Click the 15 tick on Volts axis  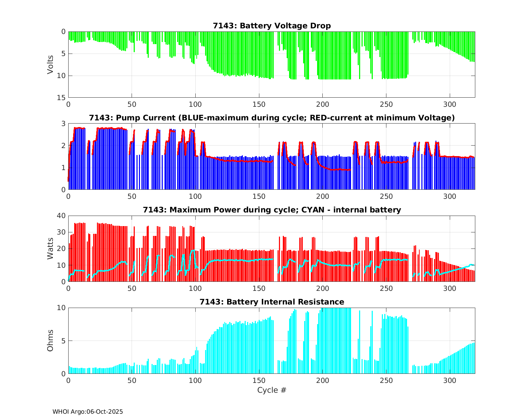62,98
